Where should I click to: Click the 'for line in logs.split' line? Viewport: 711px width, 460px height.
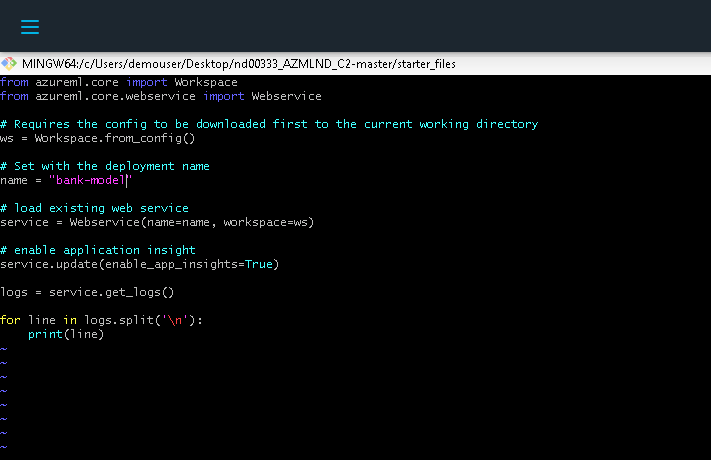101,320
